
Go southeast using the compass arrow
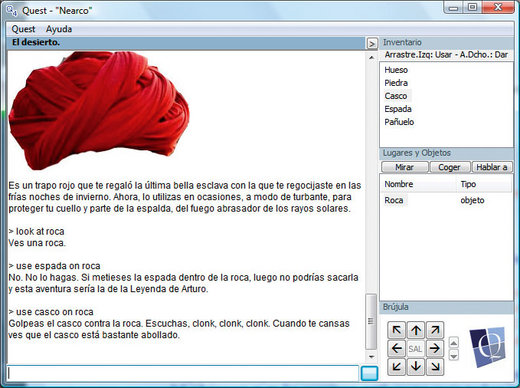tap(435, 367)
